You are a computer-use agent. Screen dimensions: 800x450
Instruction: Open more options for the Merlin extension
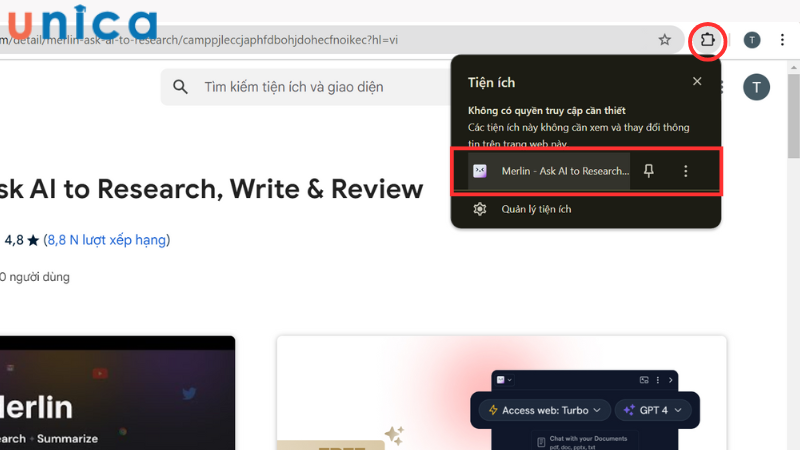pyautogui.click(x=685, y=171)
